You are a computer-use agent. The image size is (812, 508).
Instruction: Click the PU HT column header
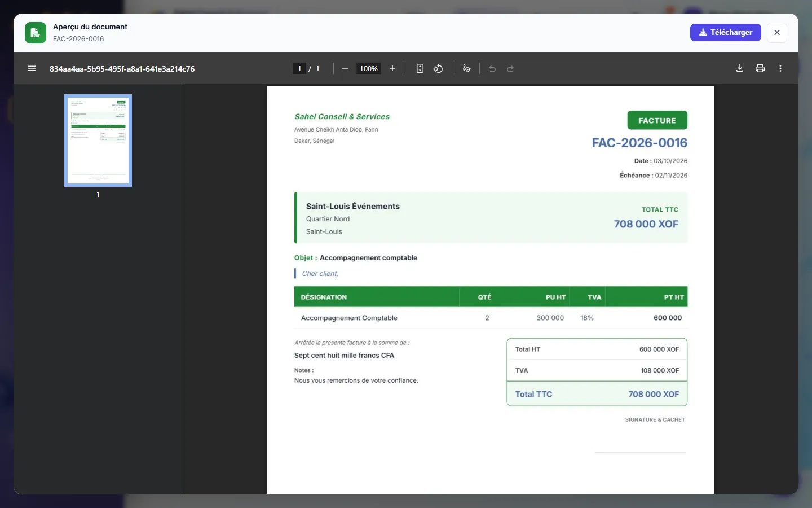pyautogui.click(x=555, y=297)
